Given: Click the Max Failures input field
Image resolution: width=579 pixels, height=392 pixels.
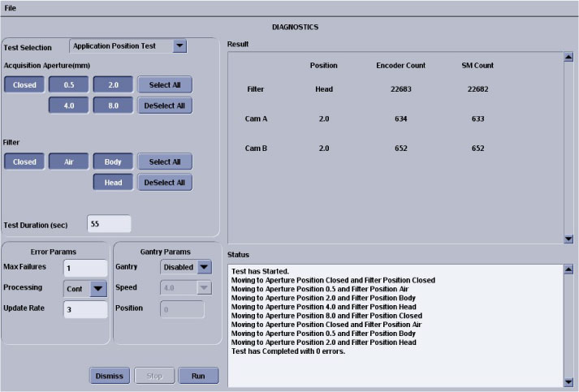Looking at the screenshot, I should (85, 268).
